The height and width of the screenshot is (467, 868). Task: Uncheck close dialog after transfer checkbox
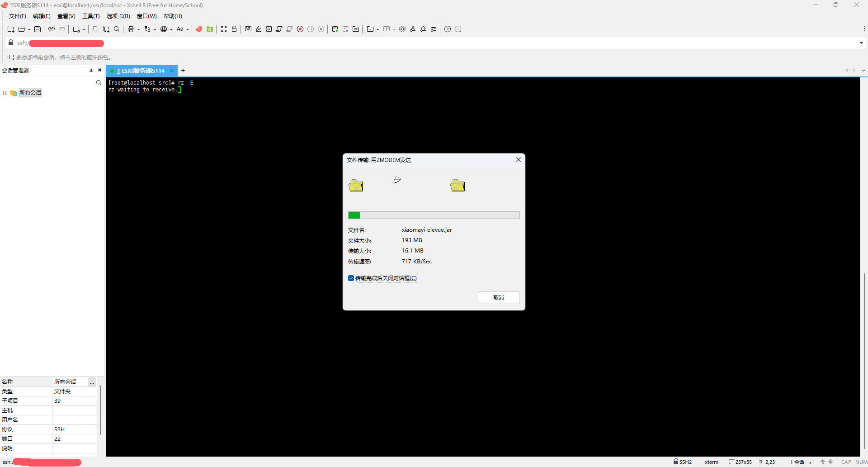pyautogui.click(x=351, y=278)
